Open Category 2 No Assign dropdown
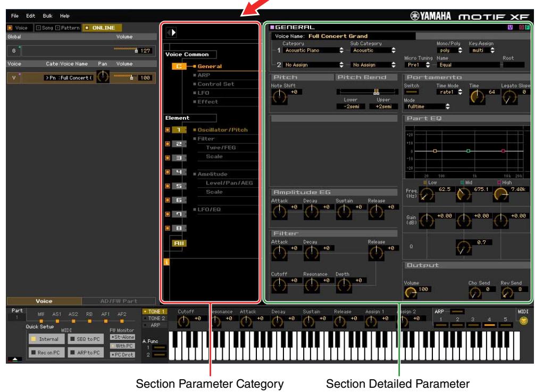Viewport: 535px width, 392px height. pos(313,64)
